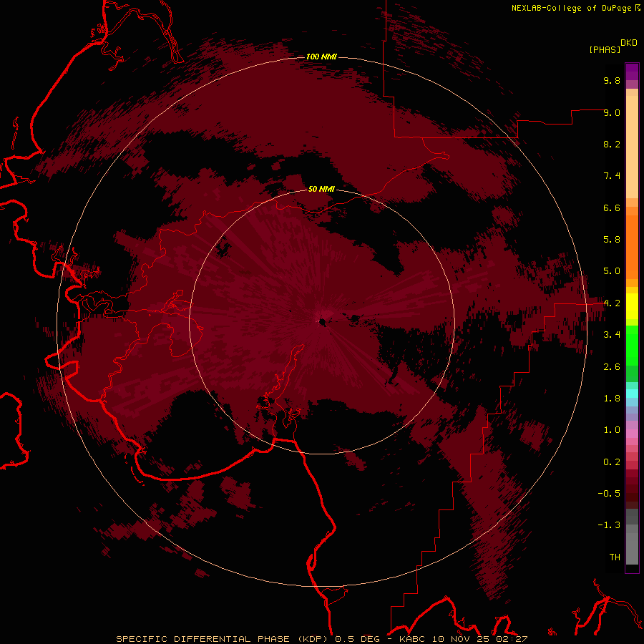644x644 pixels.
Task: Click the black radar site dot at center
Action: (323, 321)
